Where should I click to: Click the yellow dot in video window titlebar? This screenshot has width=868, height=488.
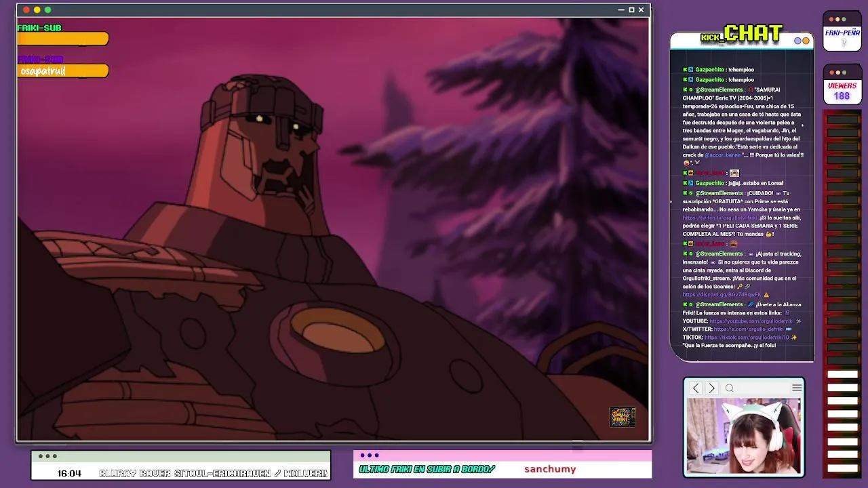point(37,9)
